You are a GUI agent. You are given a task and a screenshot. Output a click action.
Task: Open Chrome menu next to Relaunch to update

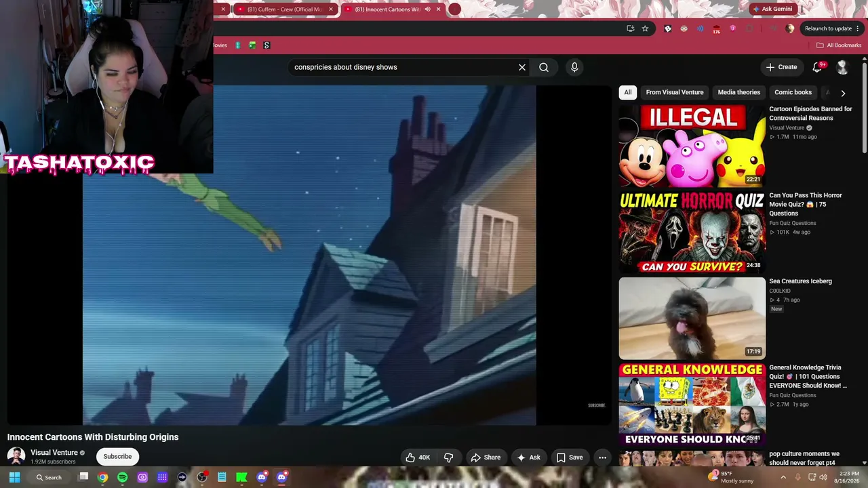coord(859,28)
